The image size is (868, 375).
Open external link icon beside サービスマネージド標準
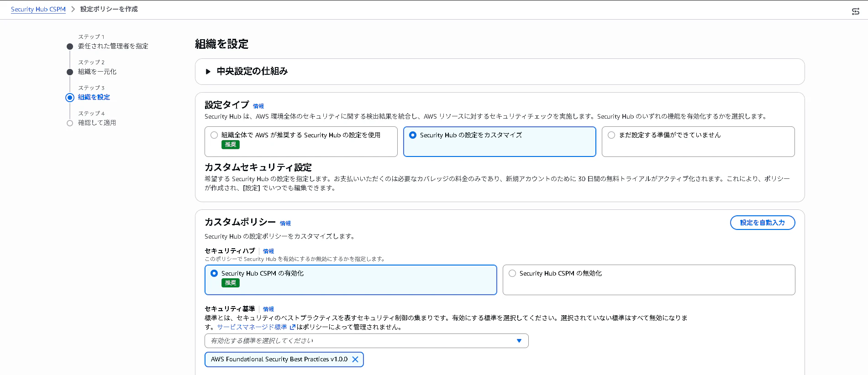[293, 327]
